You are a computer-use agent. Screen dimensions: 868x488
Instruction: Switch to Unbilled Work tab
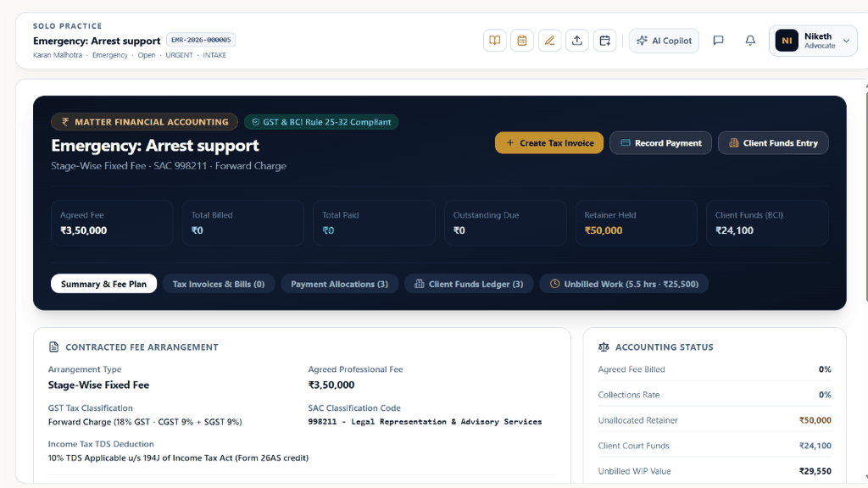pyautogui.click(x=624, y=284)
